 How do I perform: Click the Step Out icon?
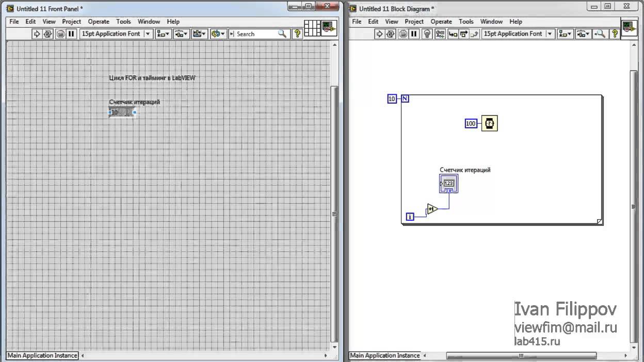(474, 34)
